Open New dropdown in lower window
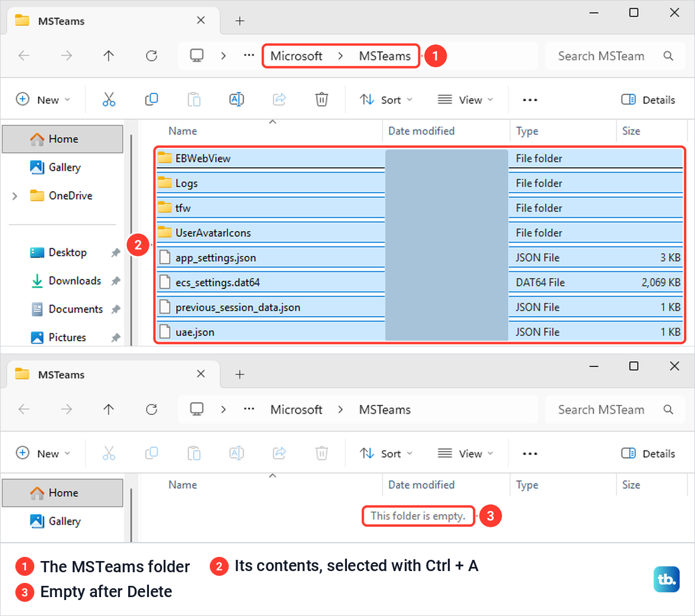The width and height of the screenshot is (695, 616). (x=43, y=453)
